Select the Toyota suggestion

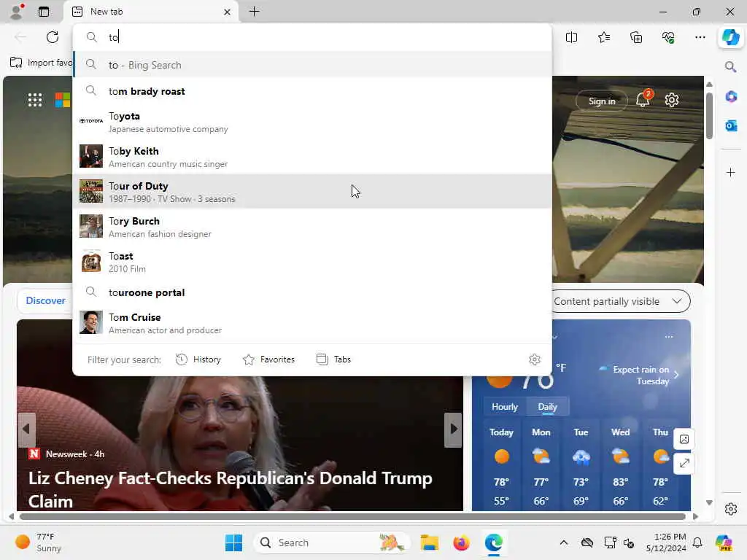[x=312, y=122]
